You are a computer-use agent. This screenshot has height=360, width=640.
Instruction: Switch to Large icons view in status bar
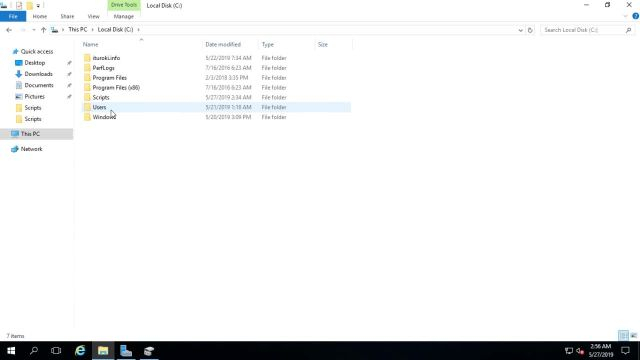click(633, 336)
